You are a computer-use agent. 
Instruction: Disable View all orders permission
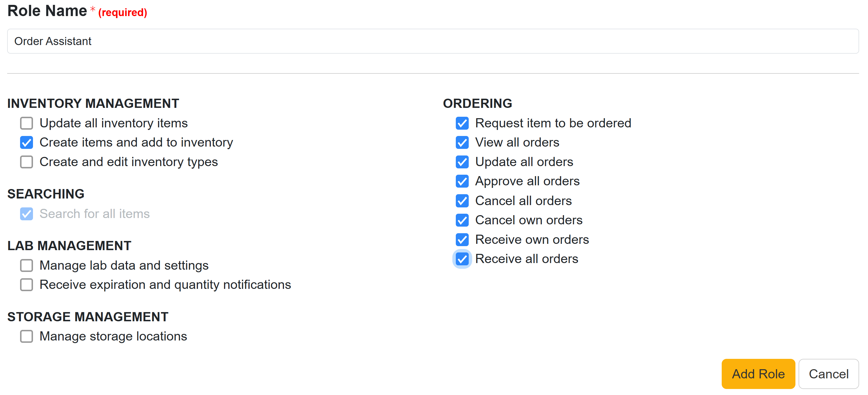[462, 143]
